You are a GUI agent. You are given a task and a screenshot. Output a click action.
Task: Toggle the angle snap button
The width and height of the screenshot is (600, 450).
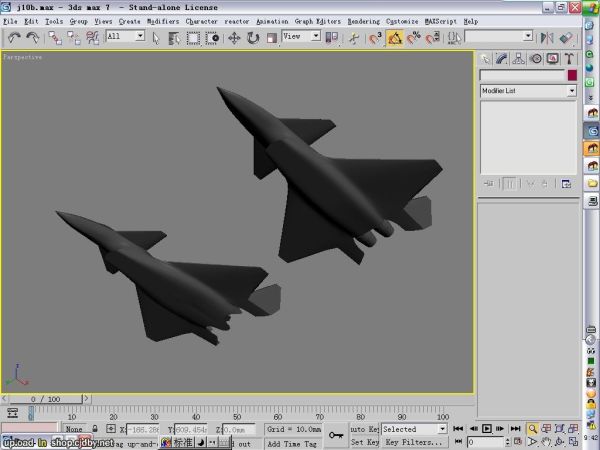pos(394,37)
